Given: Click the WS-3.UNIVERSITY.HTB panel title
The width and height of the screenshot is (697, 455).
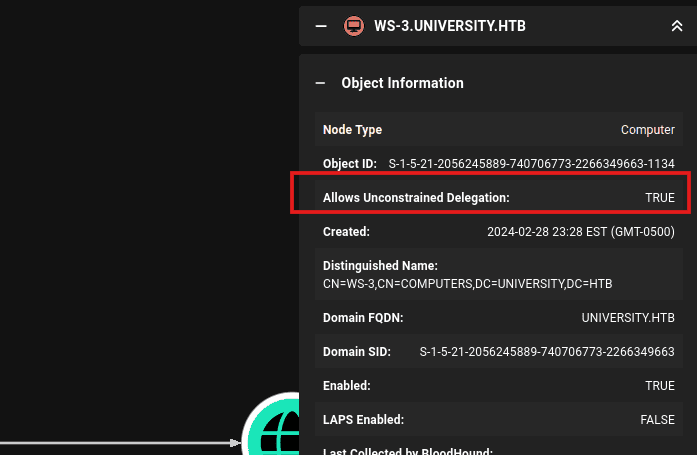Looking at the screenshot, I should pyautogui.click(x=449, y=26).
